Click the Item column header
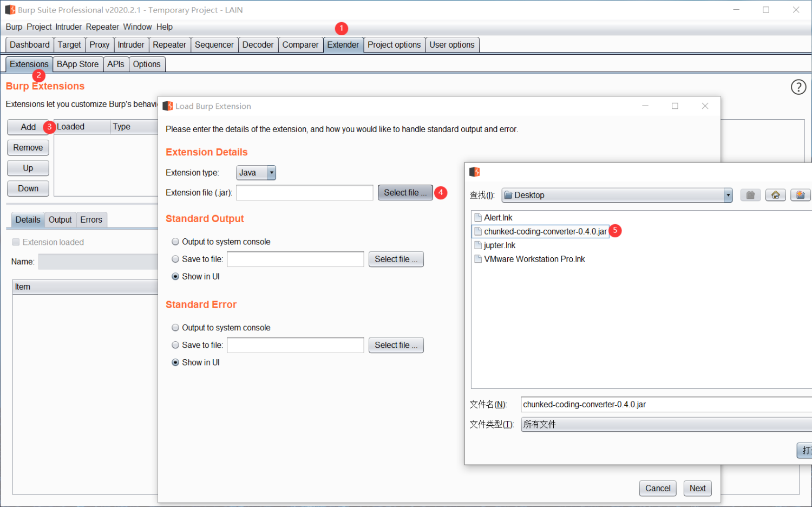This screenshot has width=812, height=507. click(x=85, y=287)
